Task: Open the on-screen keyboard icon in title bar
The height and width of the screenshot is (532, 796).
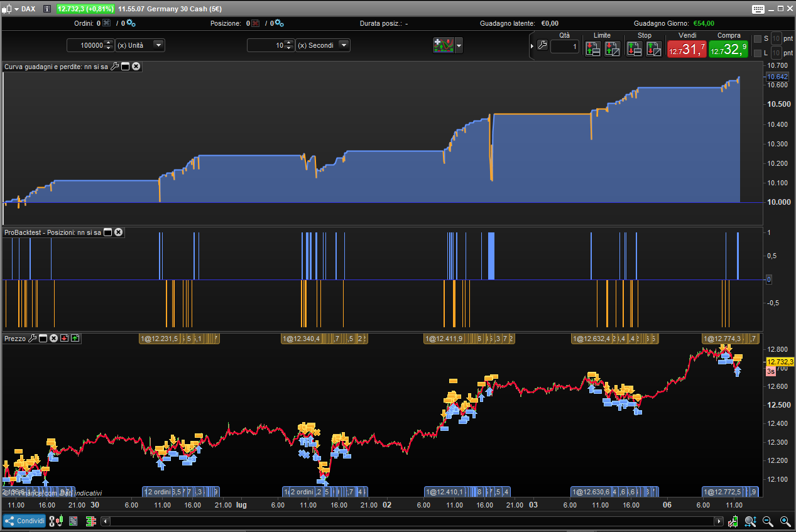Action: click(757, 9)
